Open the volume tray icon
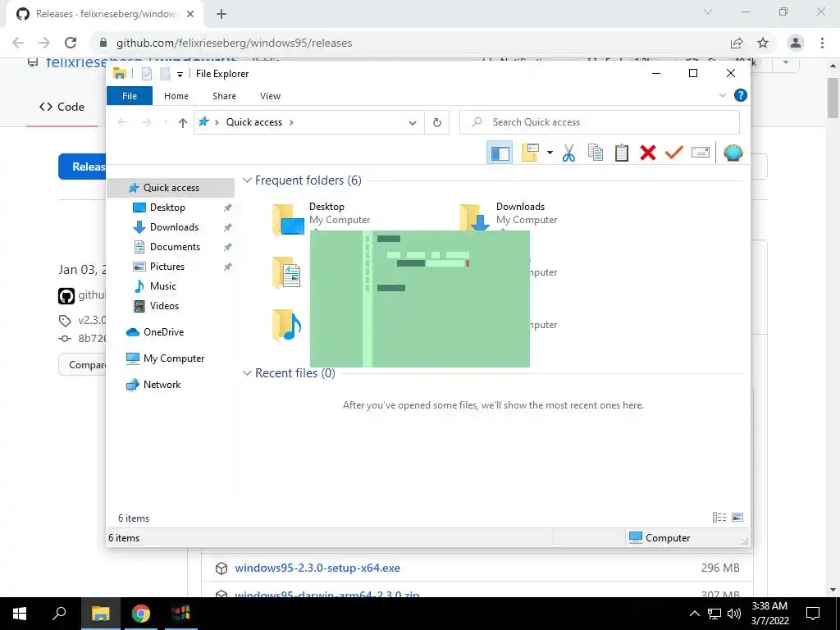Image resolution: width=840 pixels, height=630 pixels. (x=734, y=614)
